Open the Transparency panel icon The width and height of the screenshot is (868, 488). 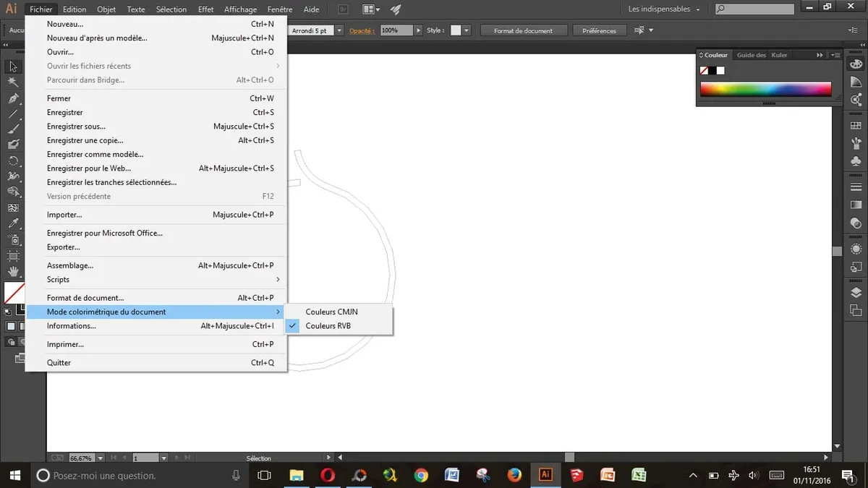pos(856,223)
